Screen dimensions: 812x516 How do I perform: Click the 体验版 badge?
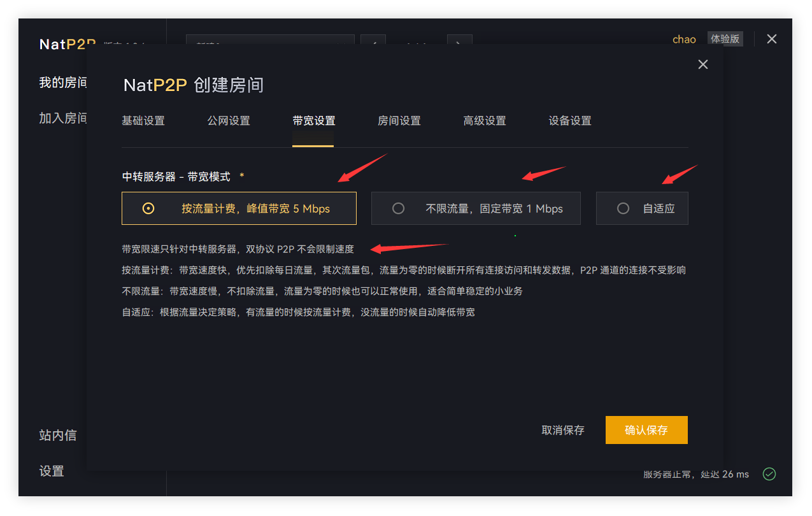[x=725, y=39]
